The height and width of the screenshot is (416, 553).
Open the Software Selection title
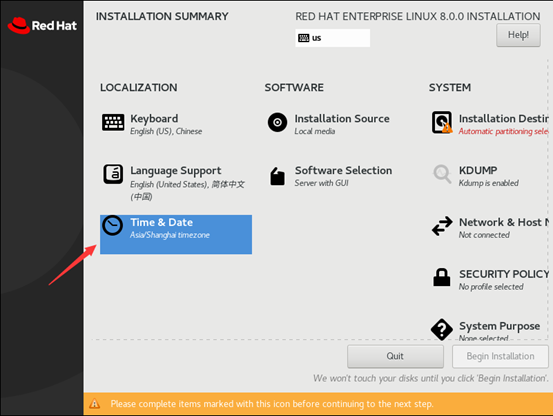coord(343,171)
